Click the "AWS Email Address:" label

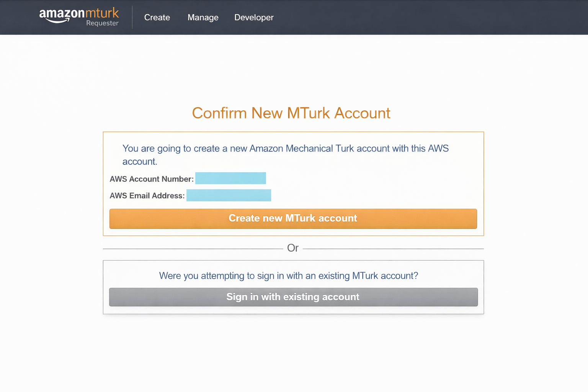tap(147, 196)
